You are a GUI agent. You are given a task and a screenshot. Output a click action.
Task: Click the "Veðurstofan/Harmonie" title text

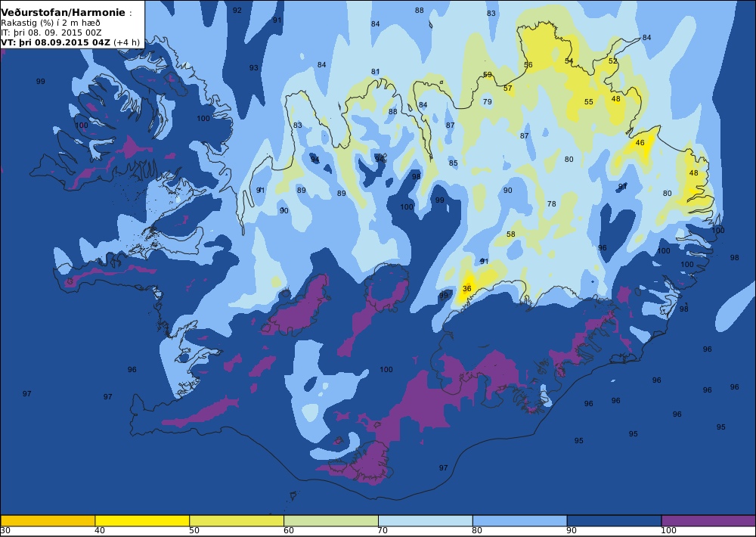pos(64,13)
